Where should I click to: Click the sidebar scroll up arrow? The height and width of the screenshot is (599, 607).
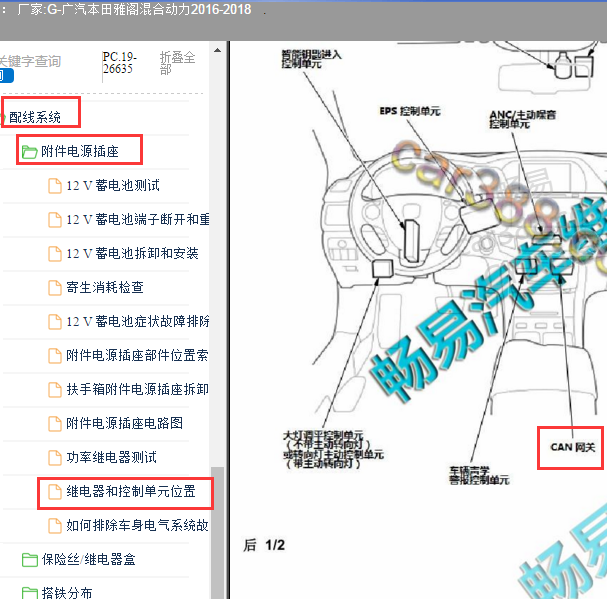[x=218, y=50]
